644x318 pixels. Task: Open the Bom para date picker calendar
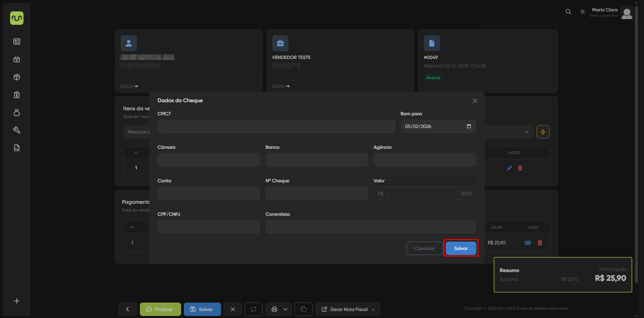469,126
